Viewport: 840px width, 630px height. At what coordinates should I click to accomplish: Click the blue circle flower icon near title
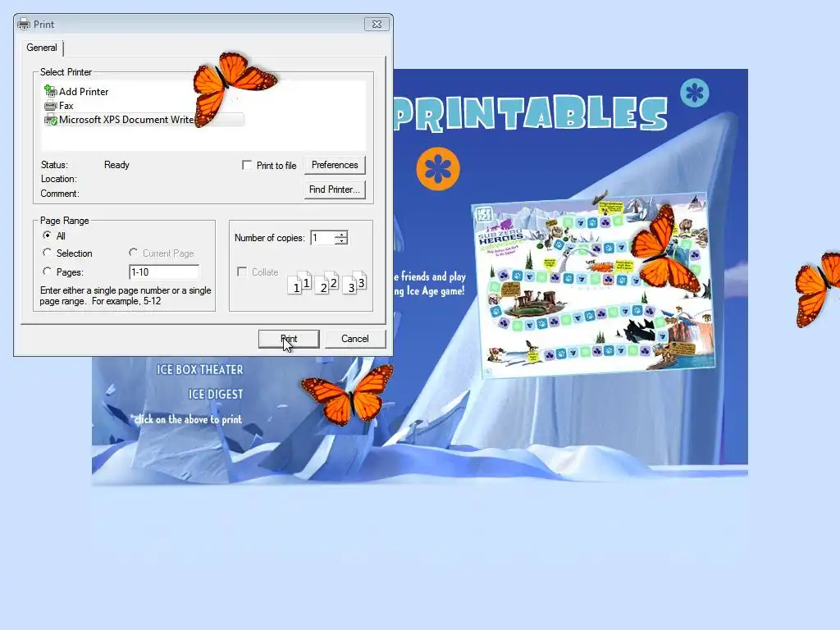[x=695, y=93]
